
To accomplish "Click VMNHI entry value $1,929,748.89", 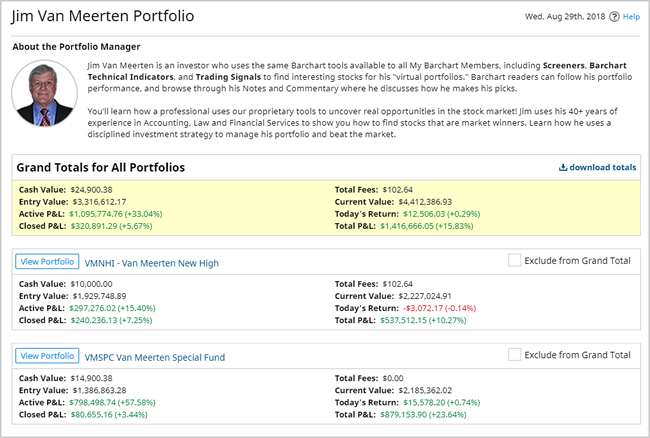I will 99,296.
